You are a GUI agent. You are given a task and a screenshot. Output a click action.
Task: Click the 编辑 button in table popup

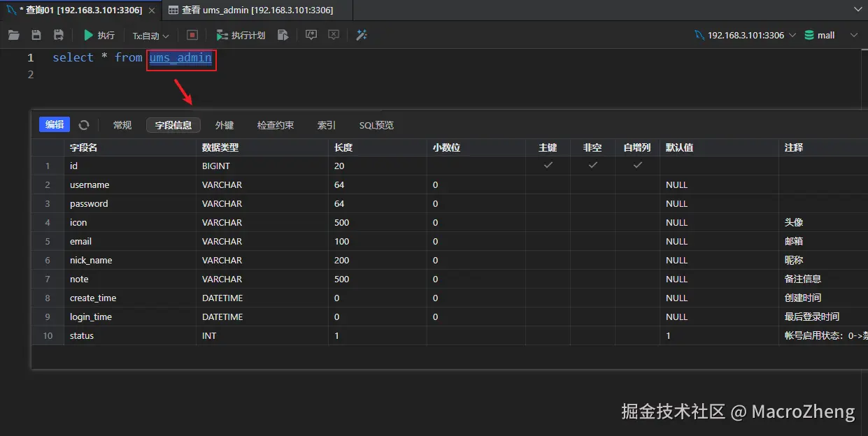55,124
